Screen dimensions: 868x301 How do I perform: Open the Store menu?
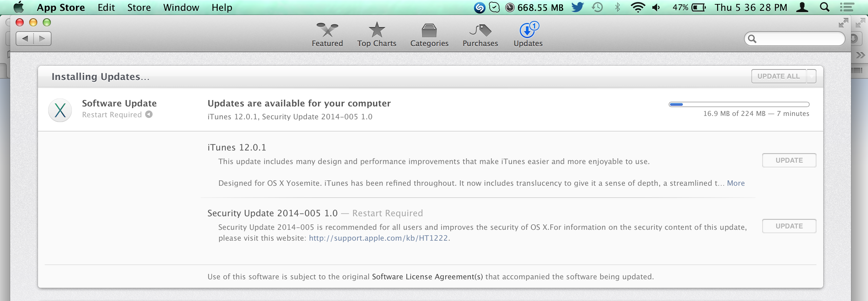click(139, 7)
